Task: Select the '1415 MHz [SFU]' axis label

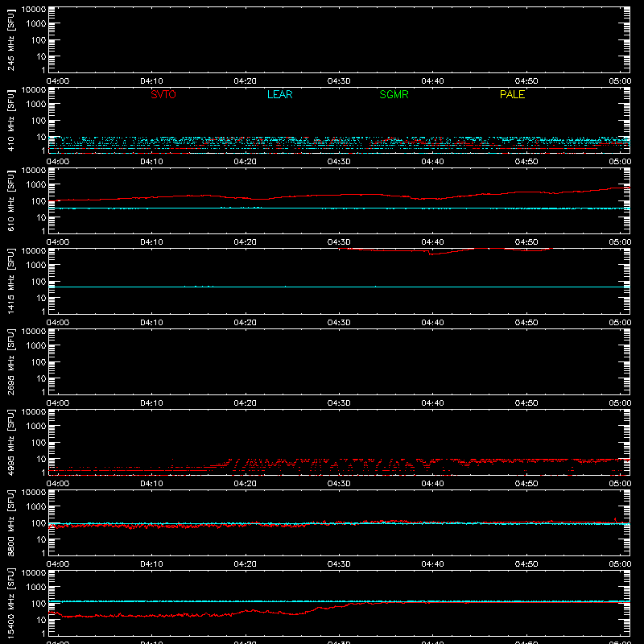Action: click(x=11, y=281)
